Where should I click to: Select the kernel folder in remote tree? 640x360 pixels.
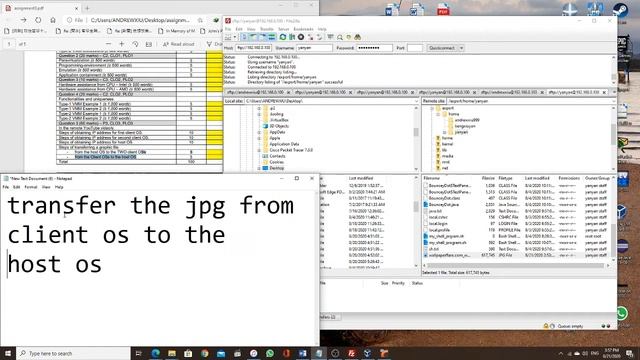[x=447, y=144]
